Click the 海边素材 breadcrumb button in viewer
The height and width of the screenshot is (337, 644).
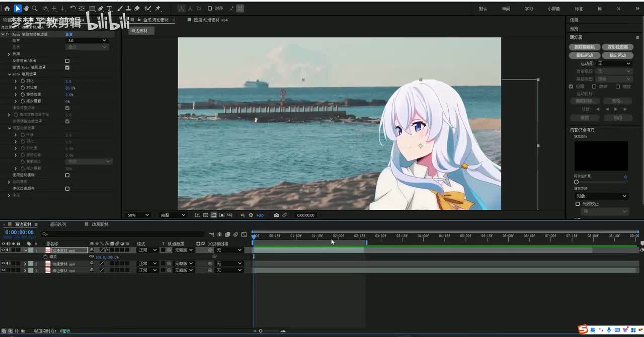click(x=139, y=31)
